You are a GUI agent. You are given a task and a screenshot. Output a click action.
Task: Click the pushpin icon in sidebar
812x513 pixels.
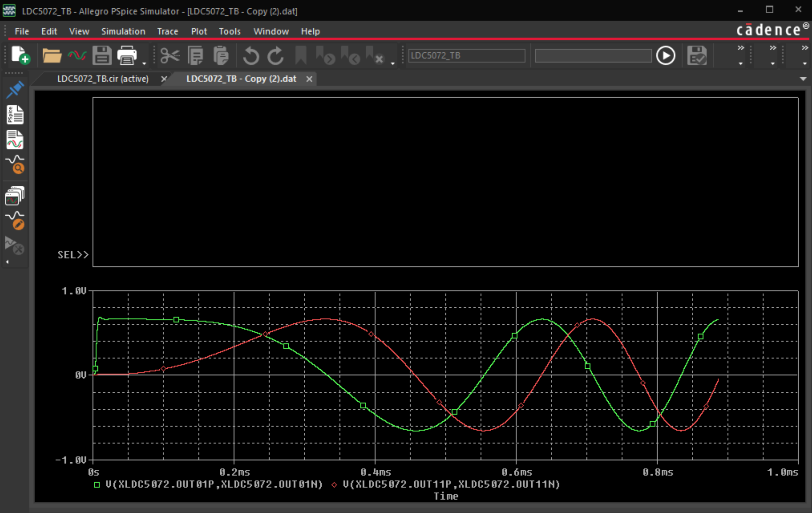pyautogui.click(x=15, y=90)
